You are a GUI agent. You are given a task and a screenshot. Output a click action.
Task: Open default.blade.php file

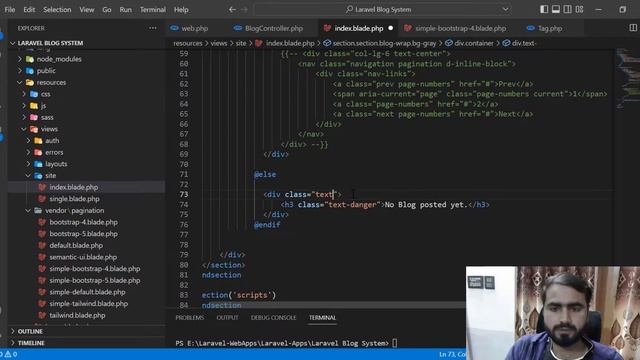pos(76,245)
